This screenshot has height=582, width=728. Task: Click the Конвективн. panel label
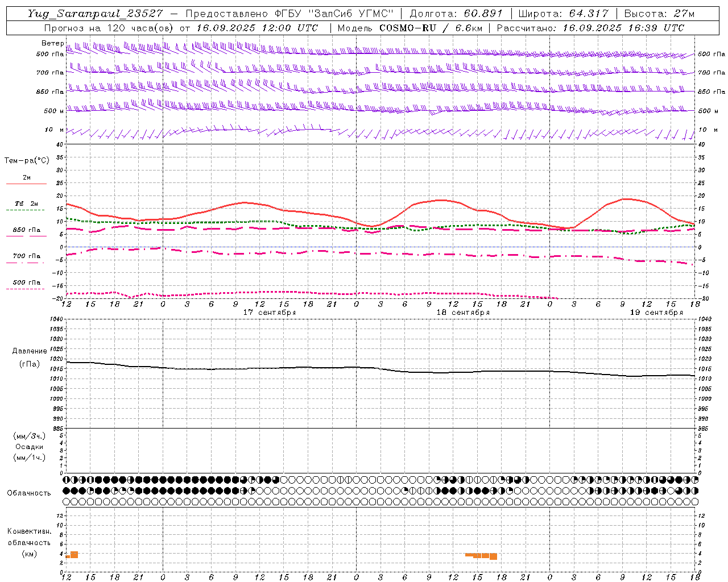(30, 531)
